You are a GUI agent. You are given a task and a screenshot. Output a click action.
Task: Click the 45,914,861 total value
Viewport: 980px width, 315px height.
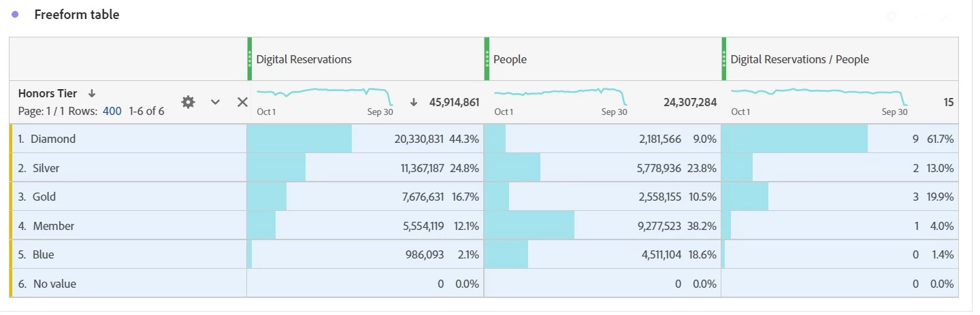point(454,102)
